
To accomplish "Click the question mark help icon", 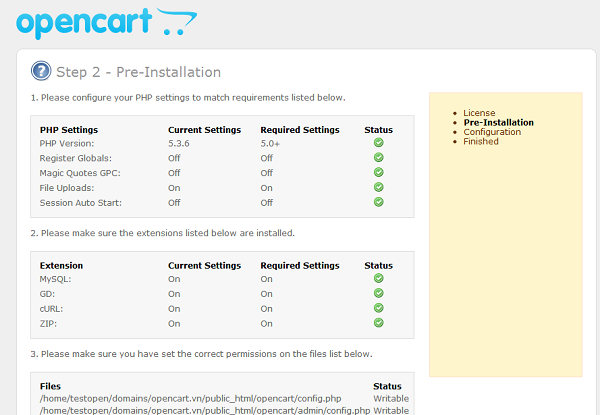I will click(x=41, y=71).
